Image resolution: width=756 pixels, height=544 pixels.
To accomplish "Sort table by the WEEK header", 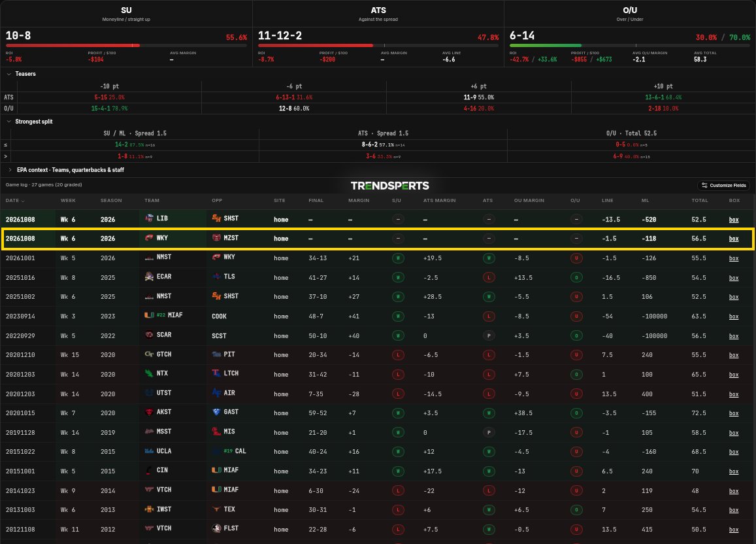I will [x=68, y=200].
